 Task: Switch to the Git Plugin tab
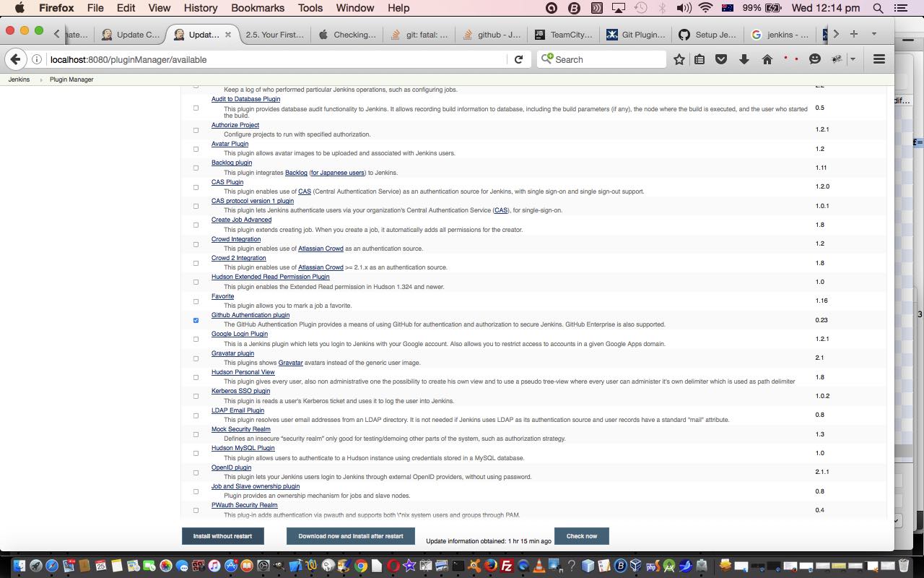[636, 34]
